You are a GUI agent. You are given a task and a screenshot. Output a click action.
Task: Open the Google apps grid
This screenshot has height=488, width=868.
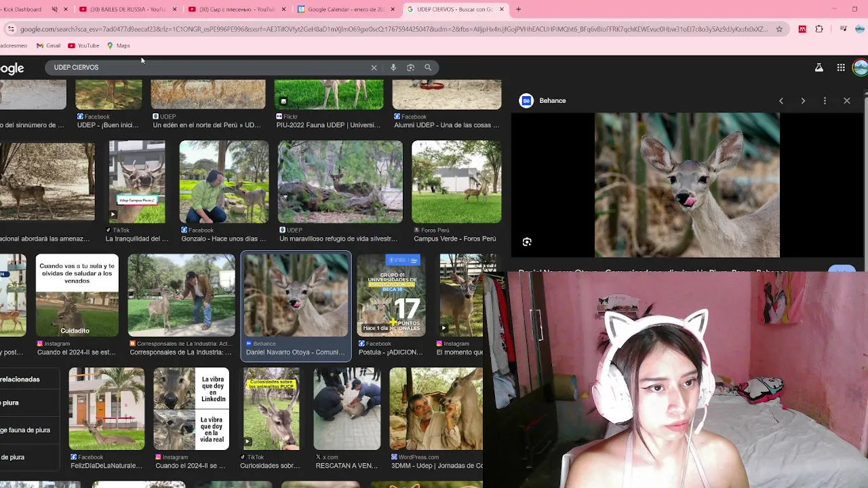(x=841, y=68)
